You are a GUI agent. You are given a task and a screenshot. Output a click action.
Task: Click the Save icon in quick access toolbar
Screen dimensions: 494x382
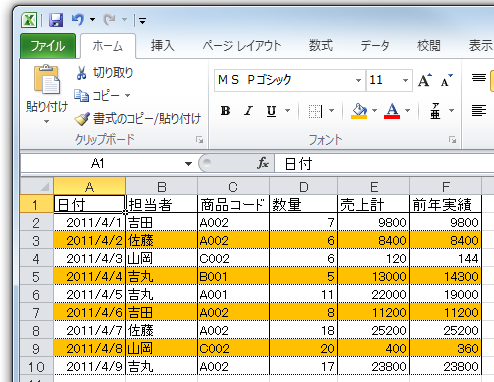(x=56, y=20)
